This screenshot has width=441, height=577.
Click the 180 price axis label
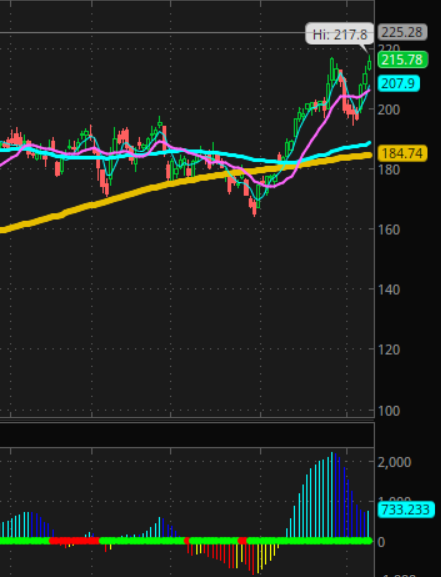pos(389,170)
